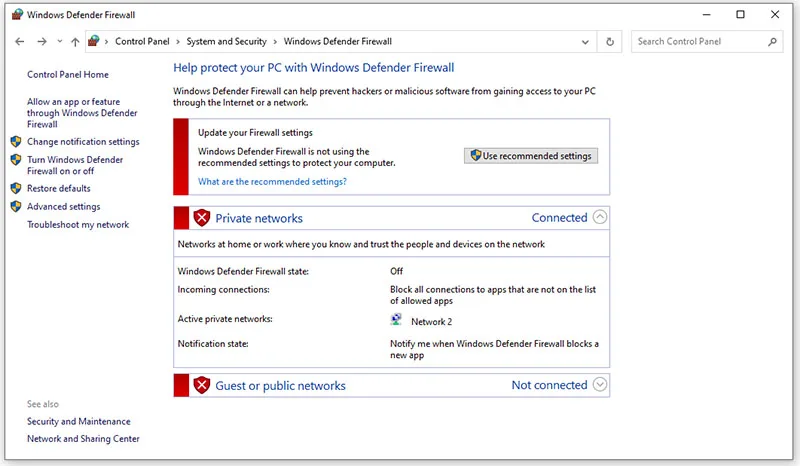Click shield icon beside Advanced settings
This screenshot has height=466, width=800.
[16, 206]
